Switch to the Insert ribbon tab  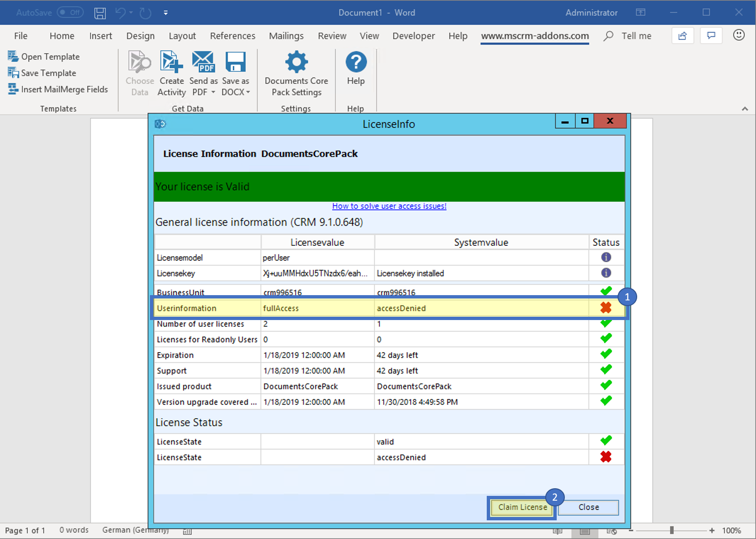point(101,36)
